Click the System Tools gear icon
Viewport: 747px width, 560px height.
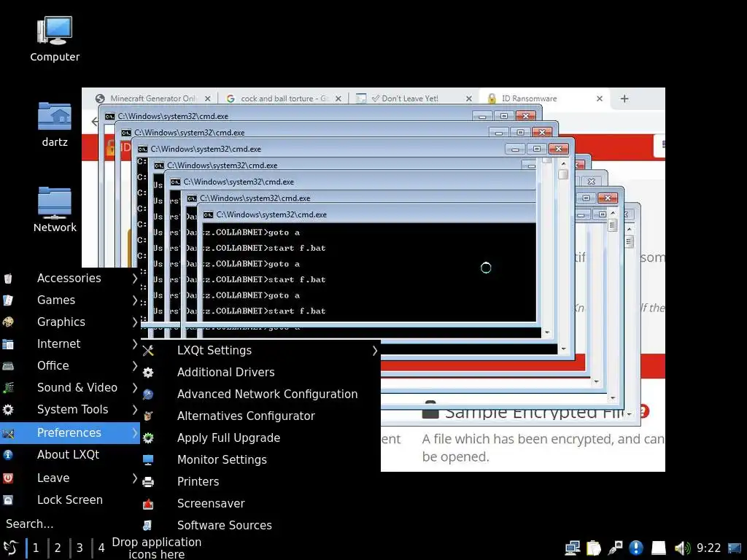click(8, 410)
